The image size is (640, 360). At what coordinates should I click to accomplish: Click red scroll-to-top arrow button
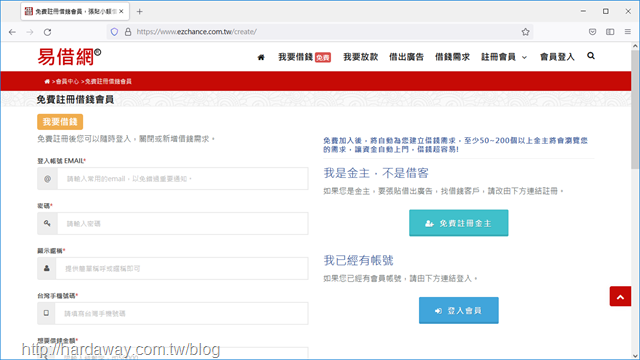coord(620,296)
